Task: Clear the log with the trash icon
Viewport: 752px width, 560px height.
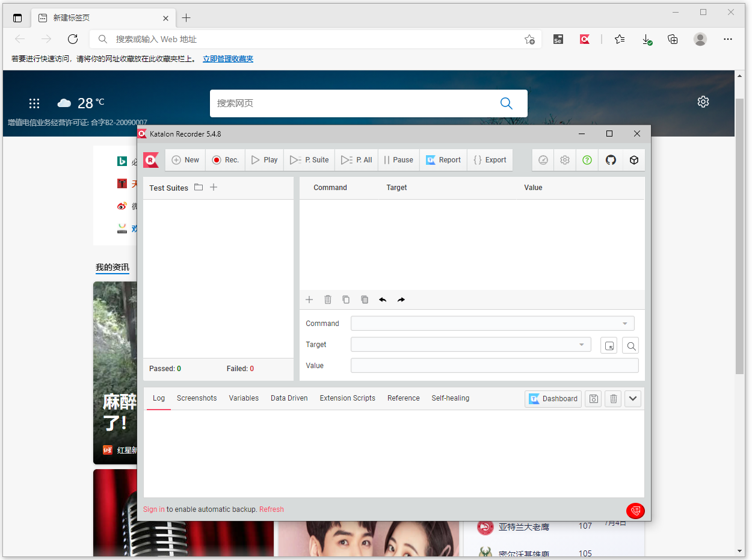Action: pos(613,399)
